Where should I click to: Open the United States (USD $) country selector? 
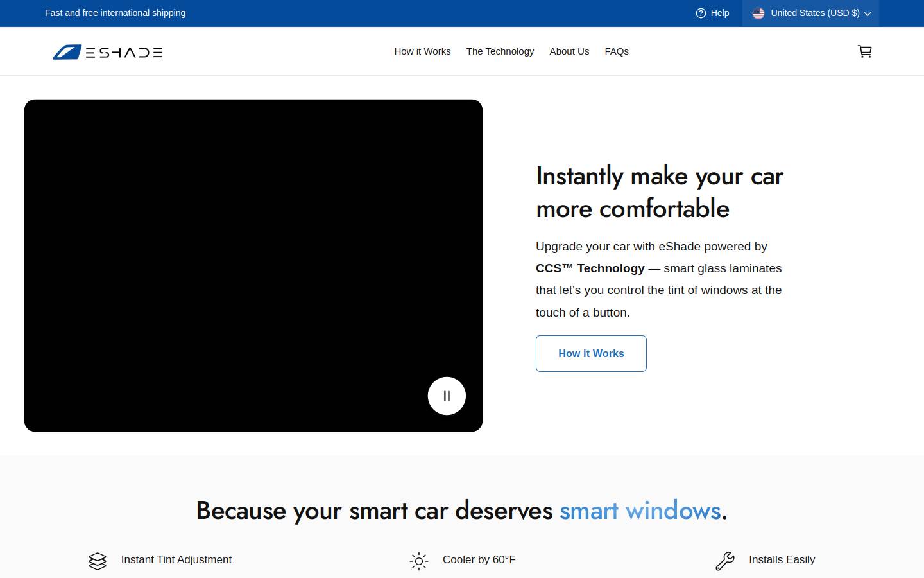[810, 13]
